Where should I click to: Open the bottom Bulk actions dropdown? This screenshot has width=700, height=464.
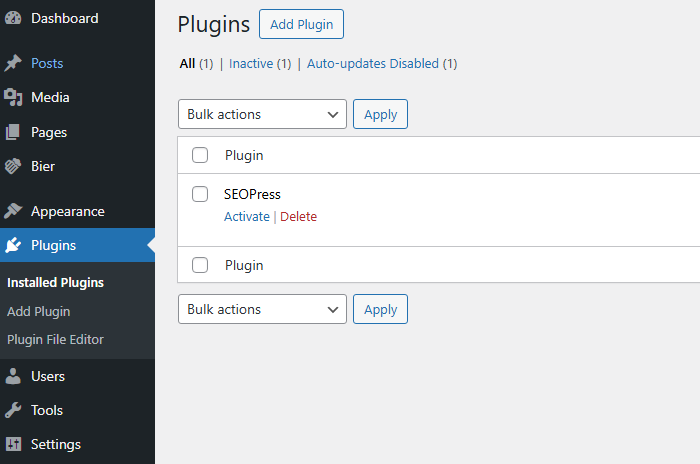pos(262,309)
